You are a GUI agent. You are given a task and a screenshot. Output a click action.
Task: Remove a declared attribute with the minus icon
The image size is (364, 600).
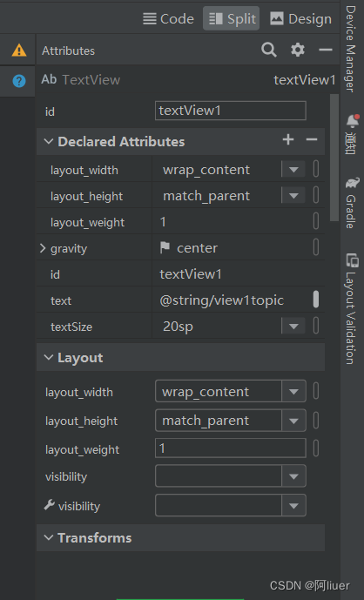pos(312,140)
